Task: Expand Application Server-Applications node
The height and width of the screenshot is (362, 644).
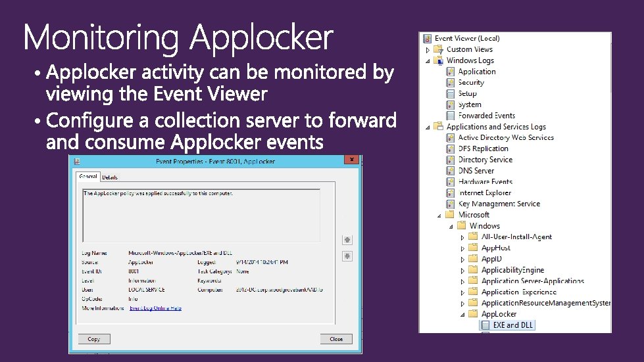Action: (462, 282)
